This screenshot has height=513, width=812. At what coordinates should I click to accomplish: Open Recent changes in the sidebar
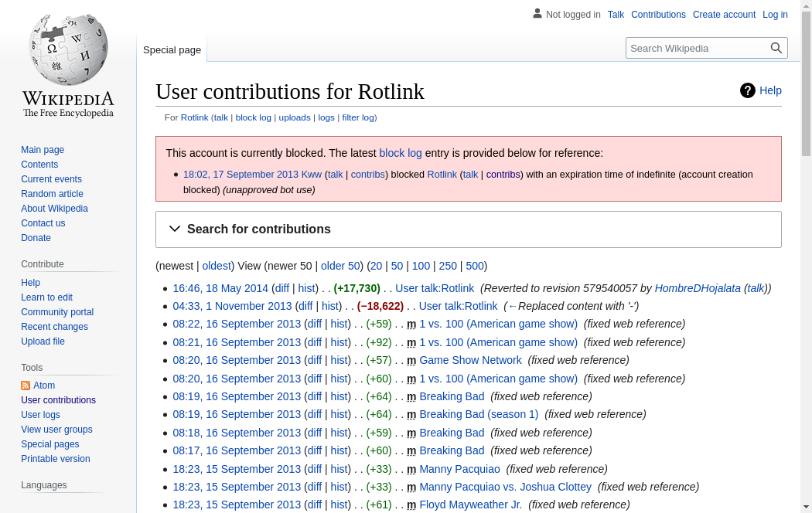[54, 327]
